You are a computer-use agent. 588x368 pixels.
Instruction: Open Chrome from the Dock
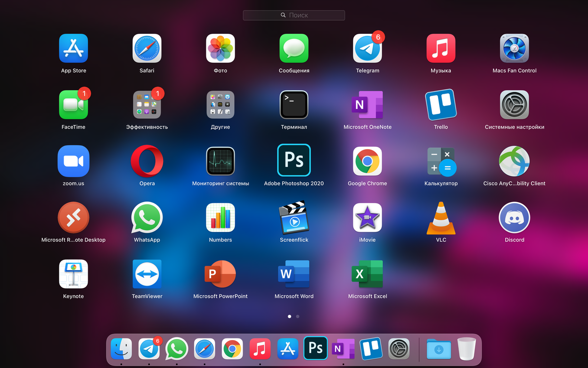click(x=232, y=349)
